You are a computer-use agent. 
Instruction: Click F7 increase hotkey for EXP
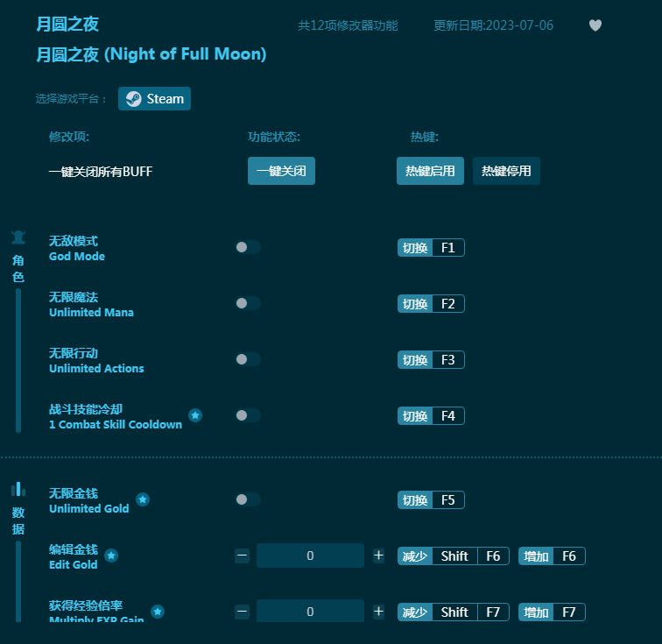pos(552,612)
